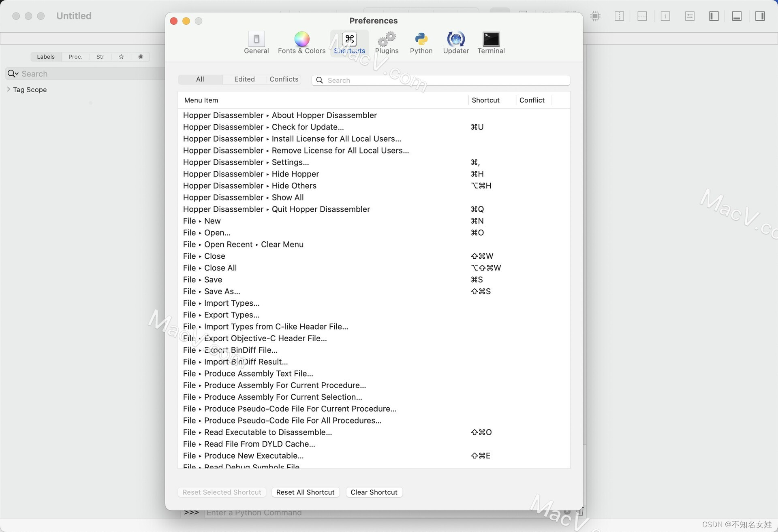Select the 'File ▸ Import Types…' row

point(374,303)
